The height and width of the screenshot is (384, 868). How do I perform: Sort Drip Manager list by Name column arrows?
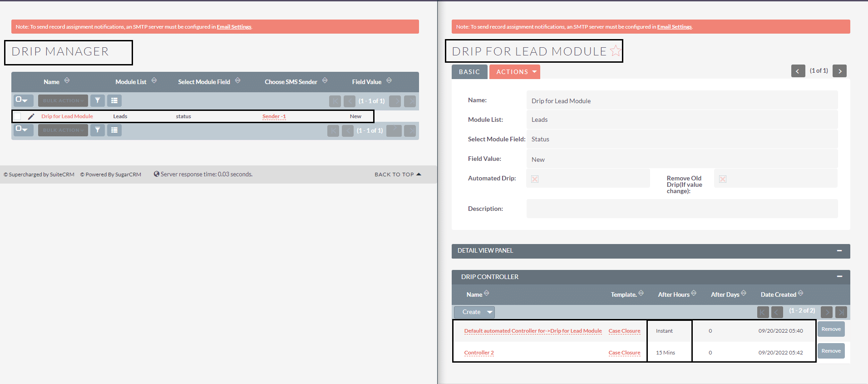point(67,80)
